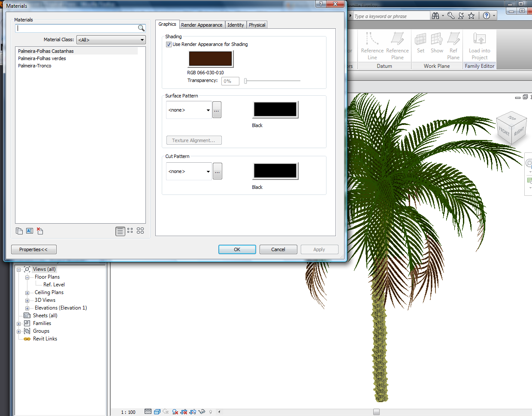Viewport: 532px width, 416px height.
Task: Click the Rename material icon
Action: tap(30, 231)
